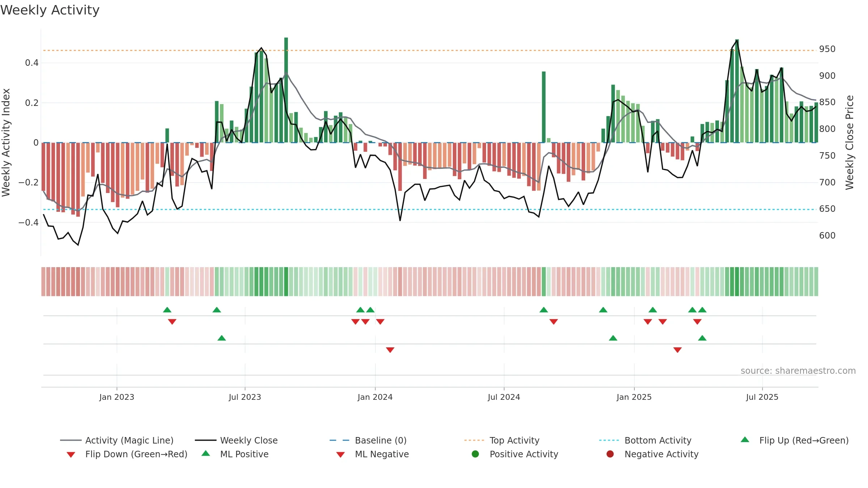Click the Weekly Activity chart title

click(x=50, y=10)
